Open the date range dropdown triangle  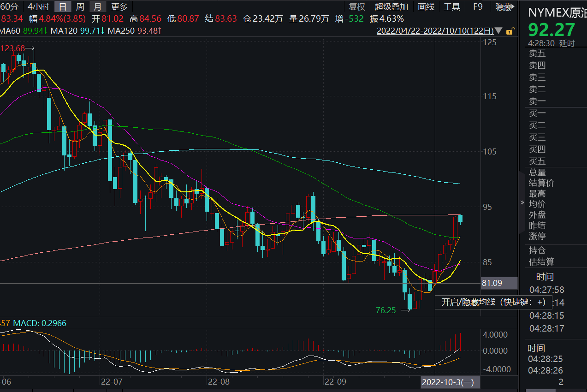499,31
